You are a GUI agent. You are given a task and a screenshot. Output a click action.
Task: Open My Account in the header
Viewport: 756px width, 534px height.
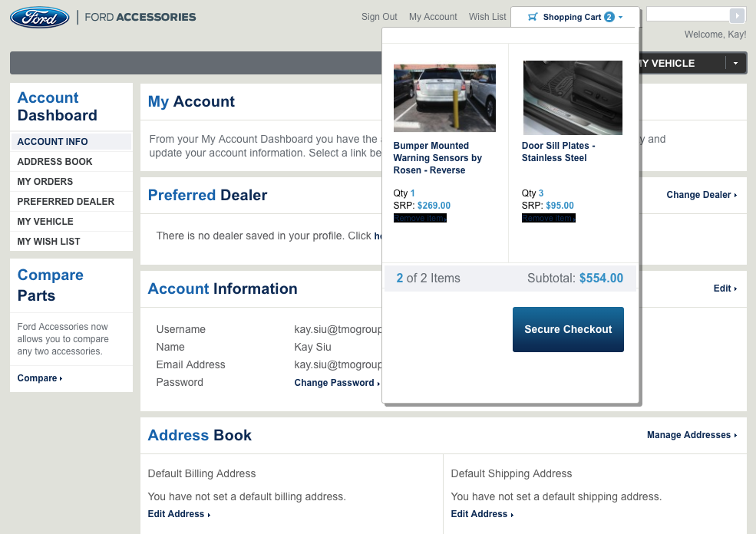point(433,17)
